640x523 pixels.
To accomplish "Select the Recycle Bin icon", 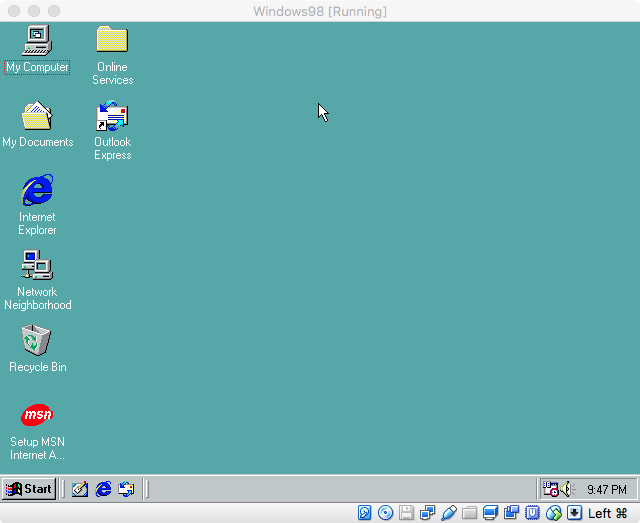I will 36,340.
